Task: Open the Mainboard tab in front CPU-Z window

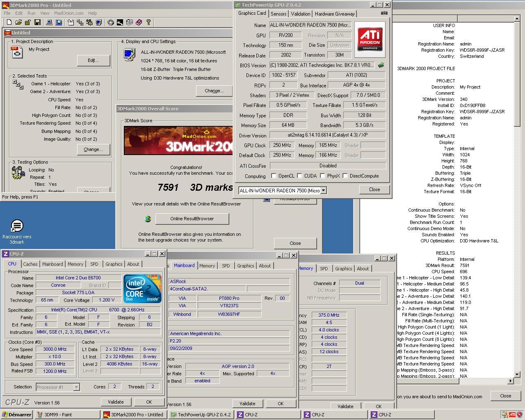Action: point(52,264)
